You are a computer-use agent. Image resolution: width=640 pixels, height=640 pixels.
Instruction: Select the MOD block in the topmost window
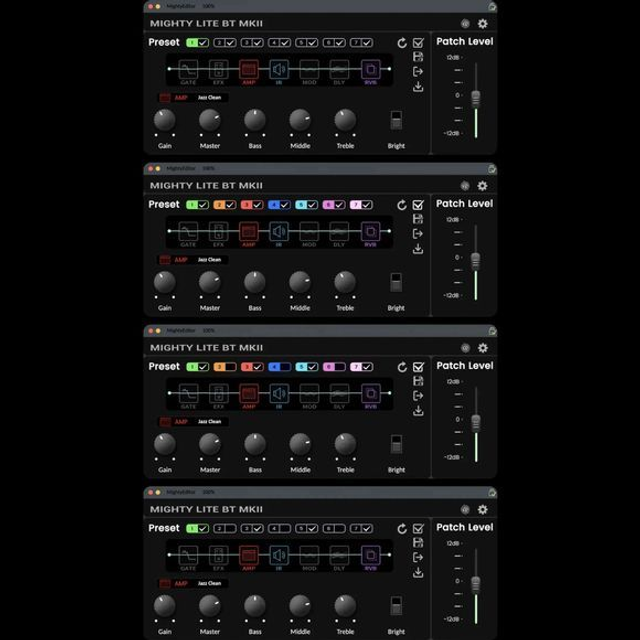[309, 69]
